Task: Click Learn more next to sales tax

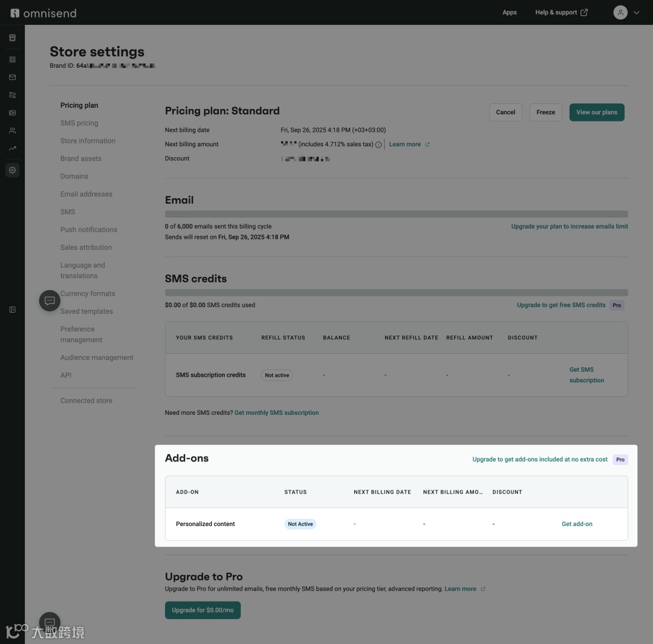Action: coord(404,144)
